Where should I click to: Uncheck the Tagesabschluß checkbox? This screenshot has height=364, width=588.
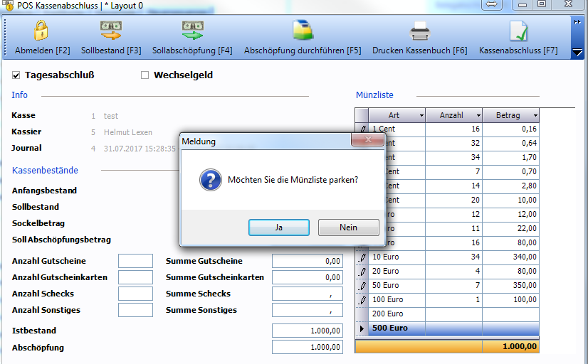tap(16, 75)
